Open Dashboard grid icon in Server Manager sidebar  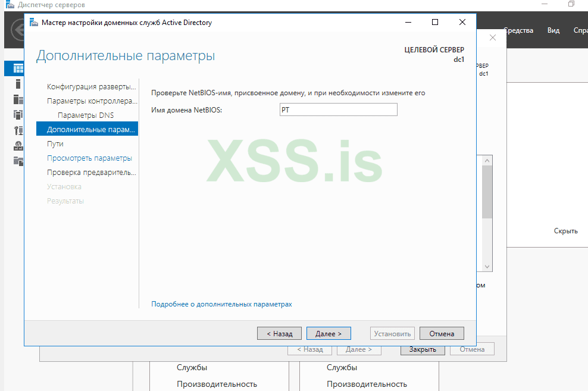coord(18,68)
